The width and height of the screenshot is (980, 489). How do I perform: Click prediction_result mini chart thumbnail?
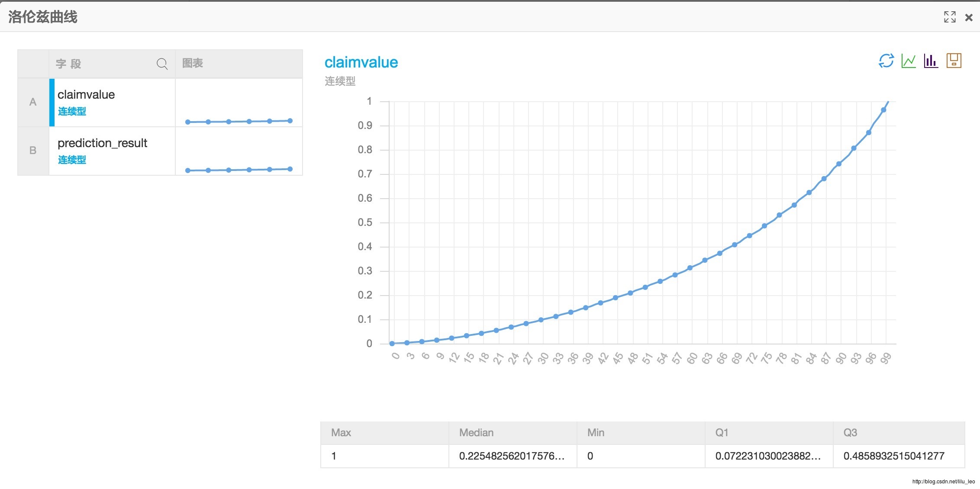(239, 151)
